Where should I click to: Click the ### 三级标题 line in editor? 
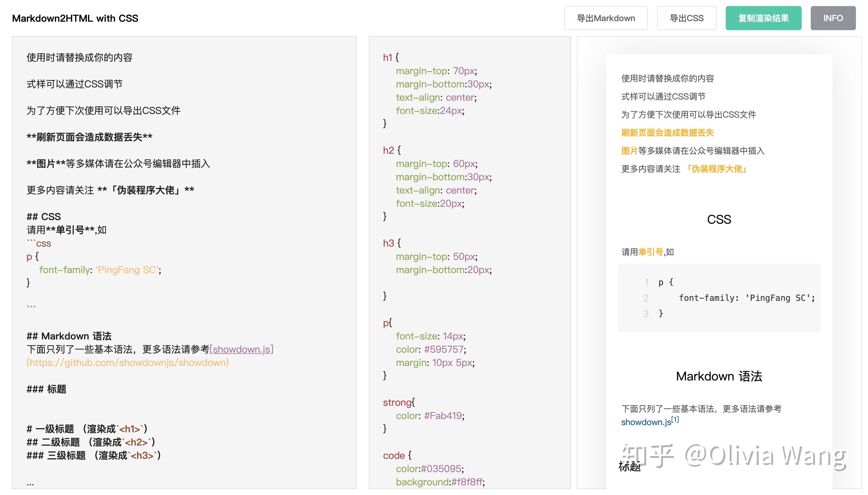point(94,455)
